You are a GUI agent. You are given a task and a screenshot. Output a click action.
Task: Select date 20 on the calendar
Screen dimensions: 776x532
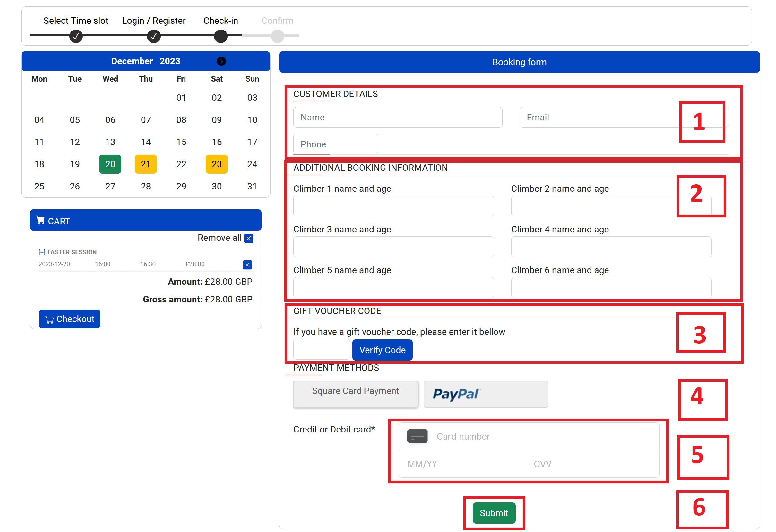tap(110, 164)
